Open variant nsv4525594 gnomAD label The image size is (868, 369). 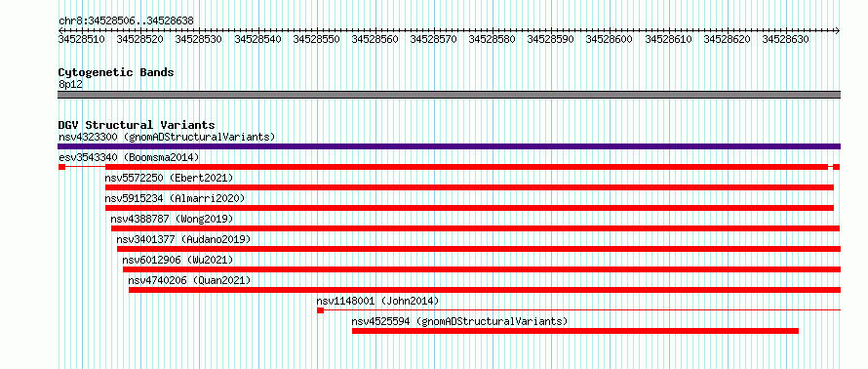[459, 321]
